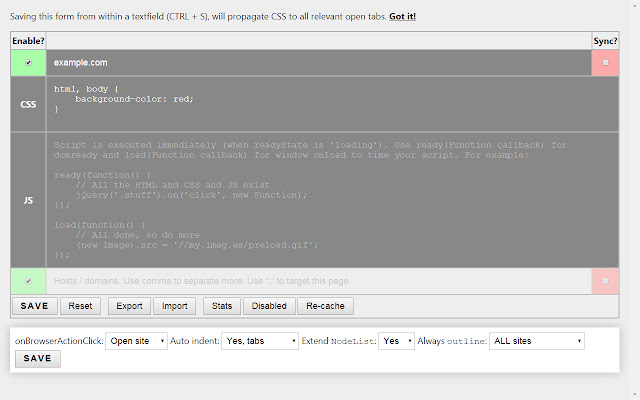Toggle the Enable checkbox for example.com
This screenshot has height=400, width=640.
click(x=28, y=62)
